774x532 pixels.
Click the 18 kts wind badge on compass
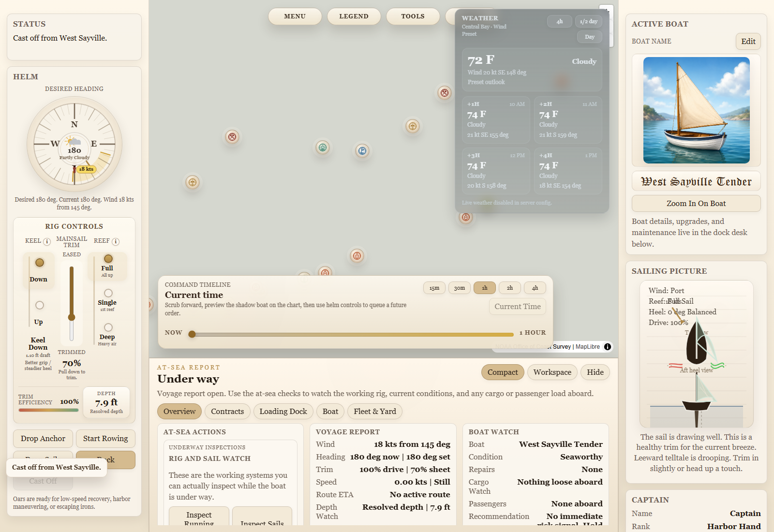point(86,169)
